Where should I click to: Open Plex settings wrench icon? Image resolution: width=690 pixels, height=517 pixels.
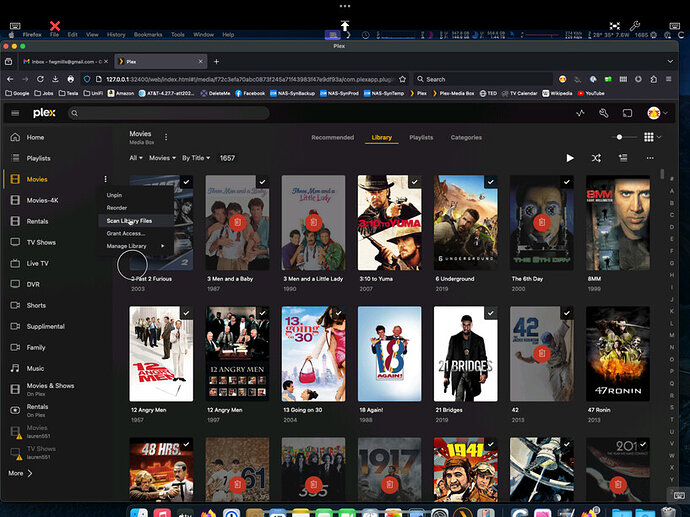pyautogui.click(x=604, y=113)
